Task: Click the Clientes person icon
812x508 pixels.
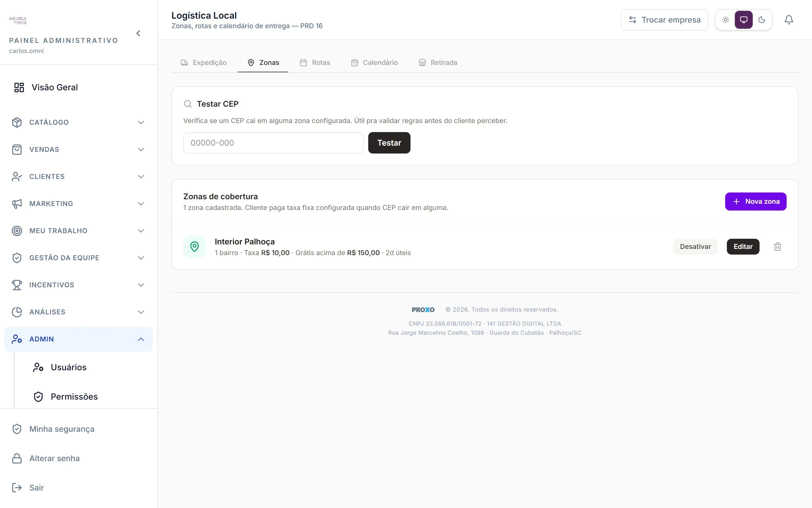Action: pos(17,177)
